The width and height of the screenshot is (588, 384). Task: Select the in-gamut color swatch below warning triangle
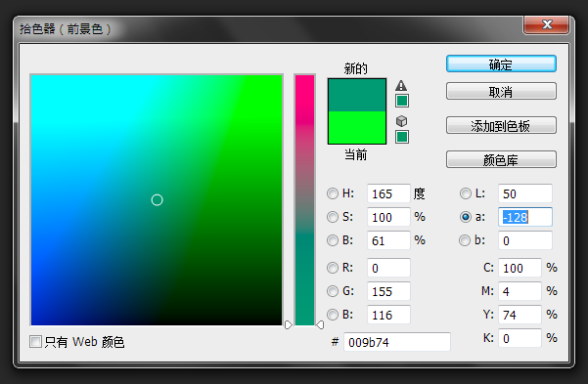pos(402,101)
